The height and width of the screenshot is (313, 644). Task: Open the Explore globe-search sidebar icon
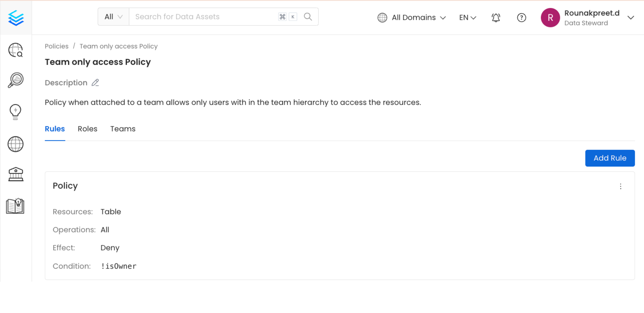16,50
